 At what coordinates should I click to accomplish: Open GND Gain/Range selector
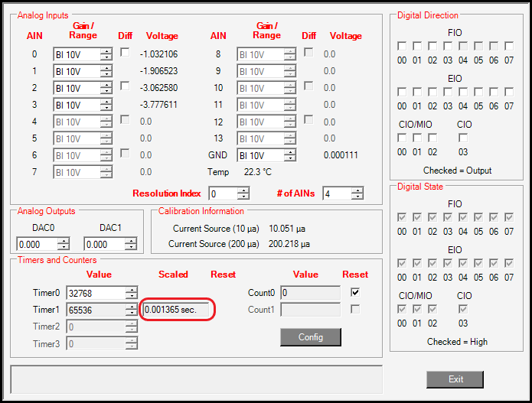(289, 155)
